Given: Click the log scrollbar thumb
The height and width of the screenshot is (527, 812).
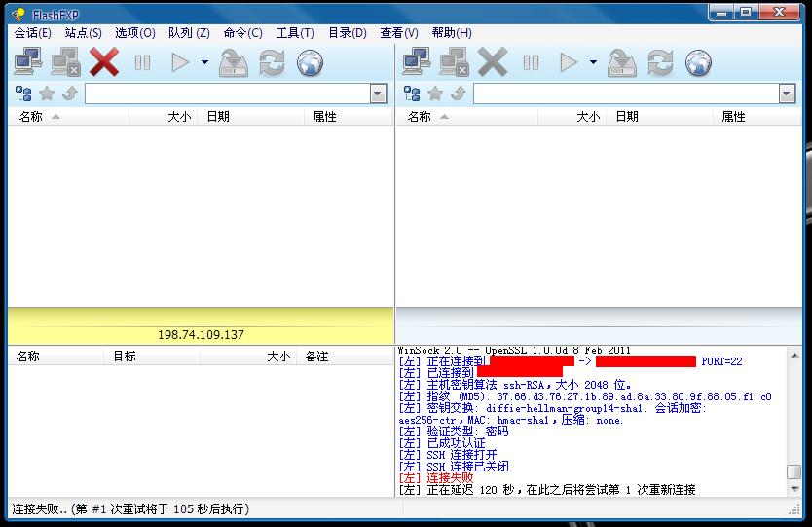Looking at the screenshot, I should (x=794, y=472).
